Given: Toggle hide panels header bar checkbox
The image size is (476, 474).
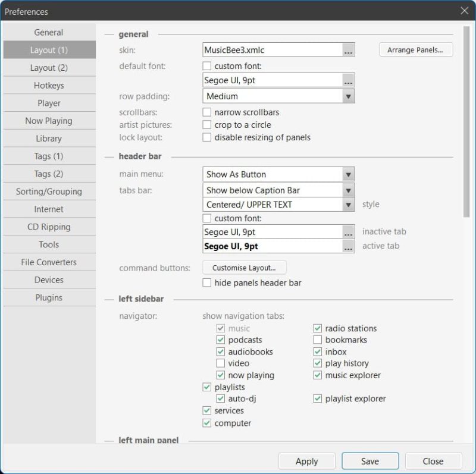Looking at the screenshot, I should click(206, 283).
